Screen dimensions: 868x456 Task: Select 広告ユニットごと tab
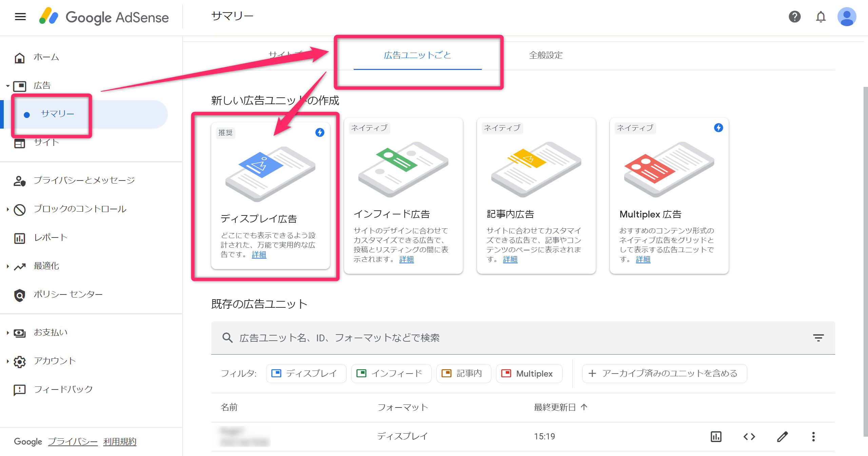point(417,55)
